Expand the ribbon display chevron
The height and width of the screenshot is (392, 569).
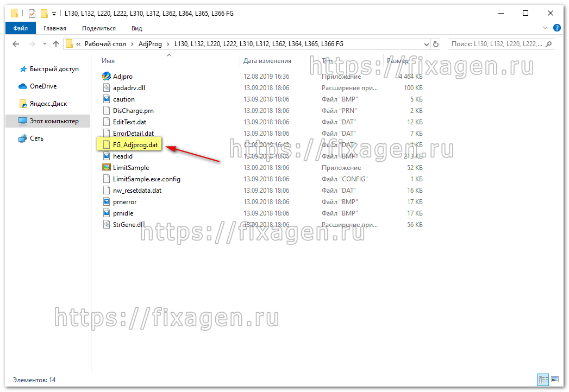pos(544,28)
